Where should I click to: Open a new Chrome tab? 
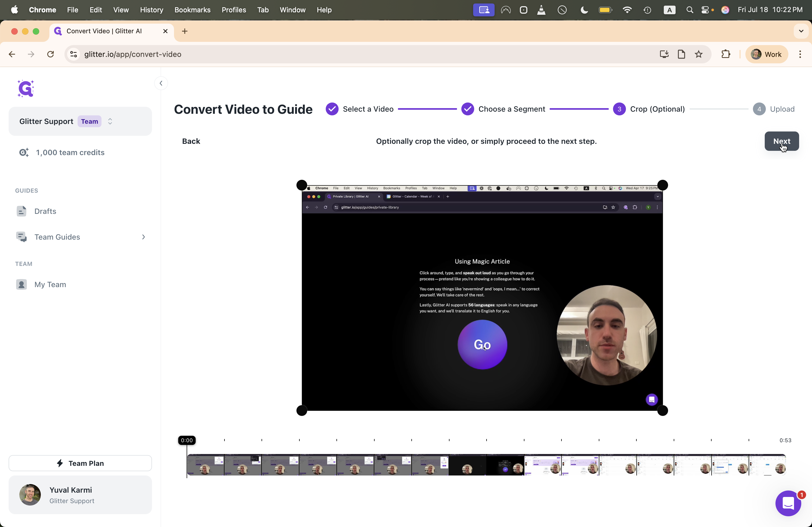185,31
